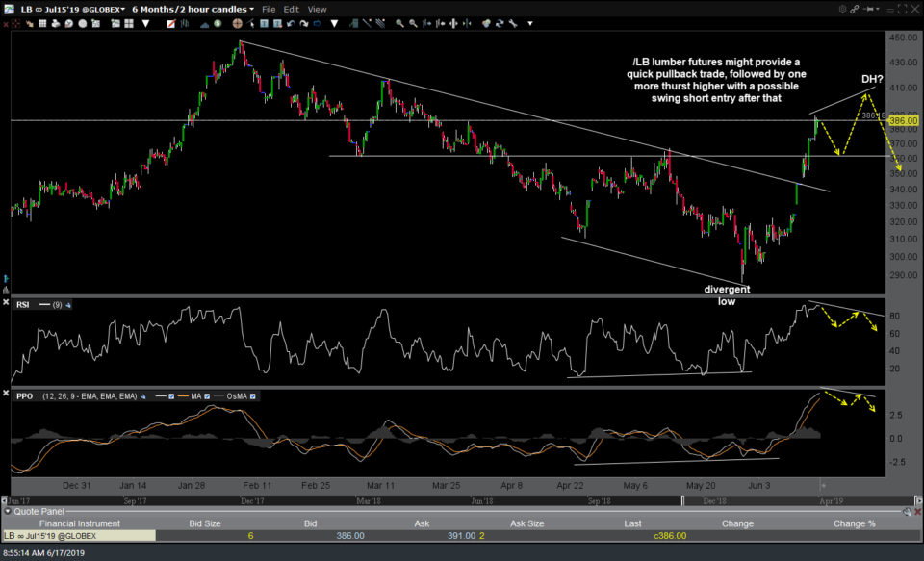Click the chart window icon beside LB symbol
The height and width of the screenshot is (561, 924).
click(8, 9)
